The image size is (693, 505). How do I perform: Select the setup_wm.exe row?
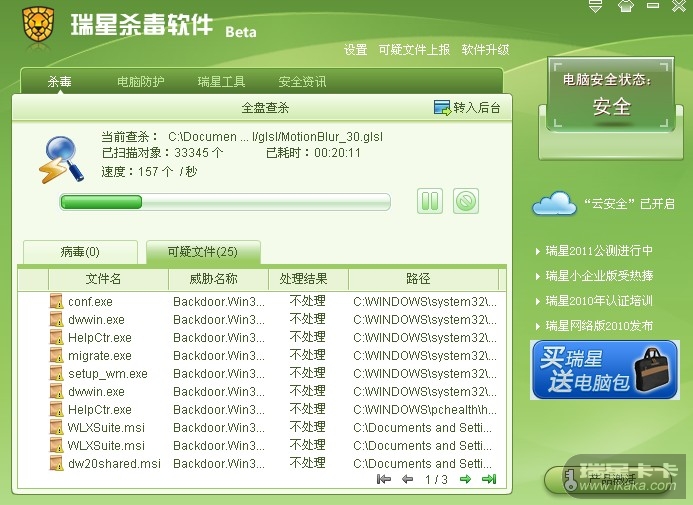[x=262, y=374]
